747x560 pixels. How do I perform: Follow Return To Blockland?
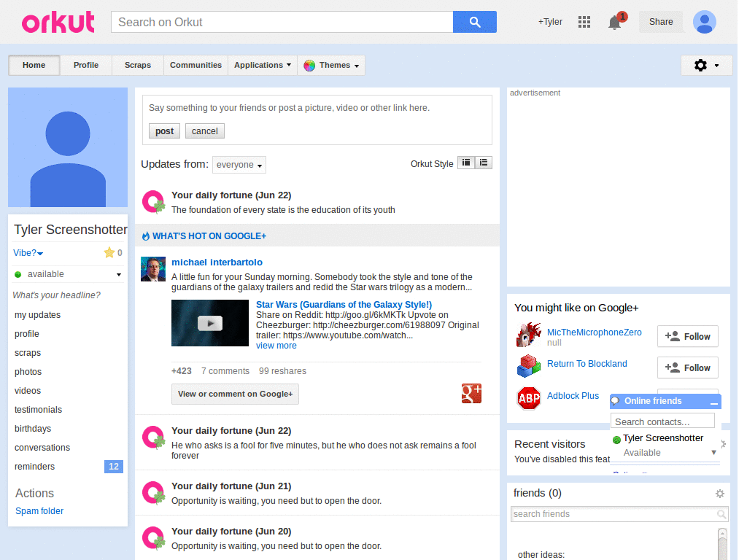687,367
